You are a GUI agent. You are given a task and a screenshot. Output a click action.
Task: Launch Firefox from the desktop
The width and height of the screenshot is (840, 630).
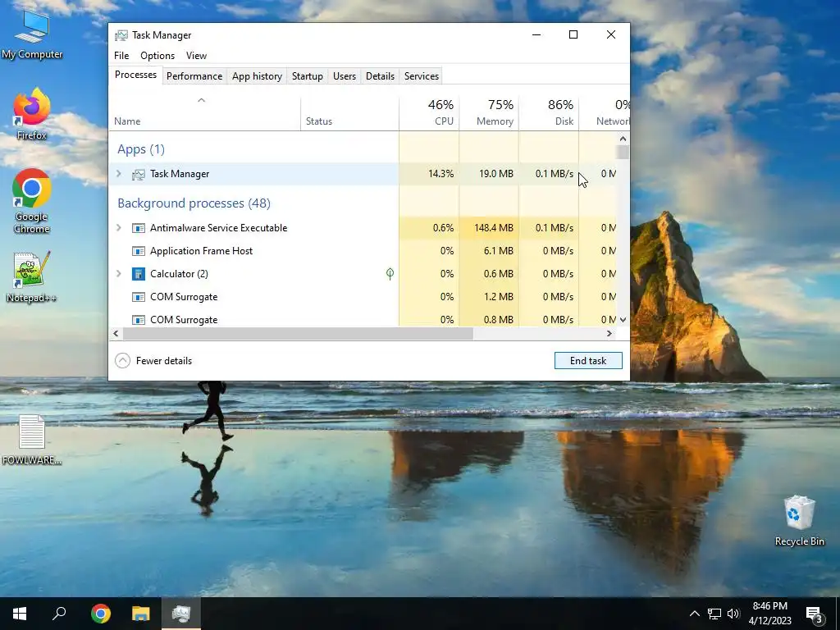pyautogui.click(x=32, y=114)
